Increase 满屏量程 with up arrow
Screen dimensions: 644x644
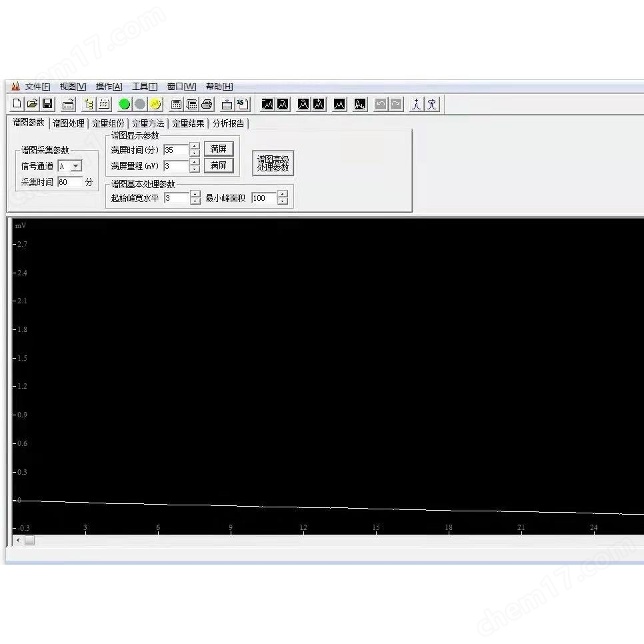195,162
